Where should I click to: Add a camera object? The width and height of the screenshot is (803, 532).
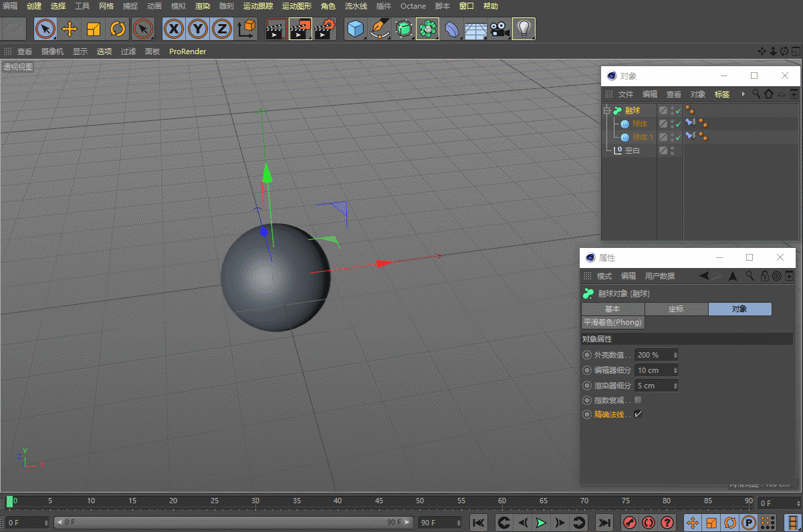(499, 29)
